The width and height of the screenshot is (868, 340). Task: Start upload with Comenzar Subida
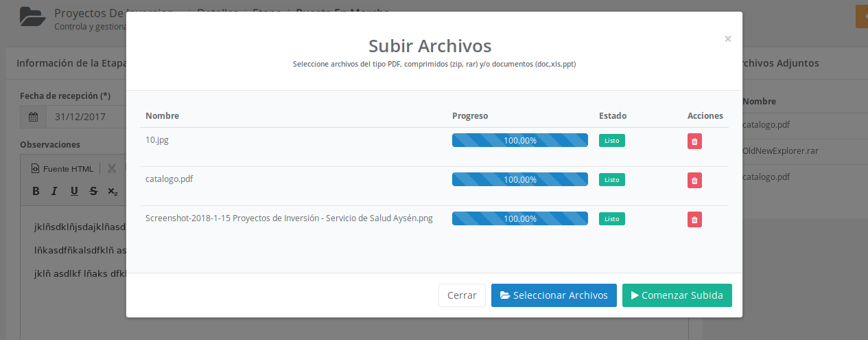677,295
